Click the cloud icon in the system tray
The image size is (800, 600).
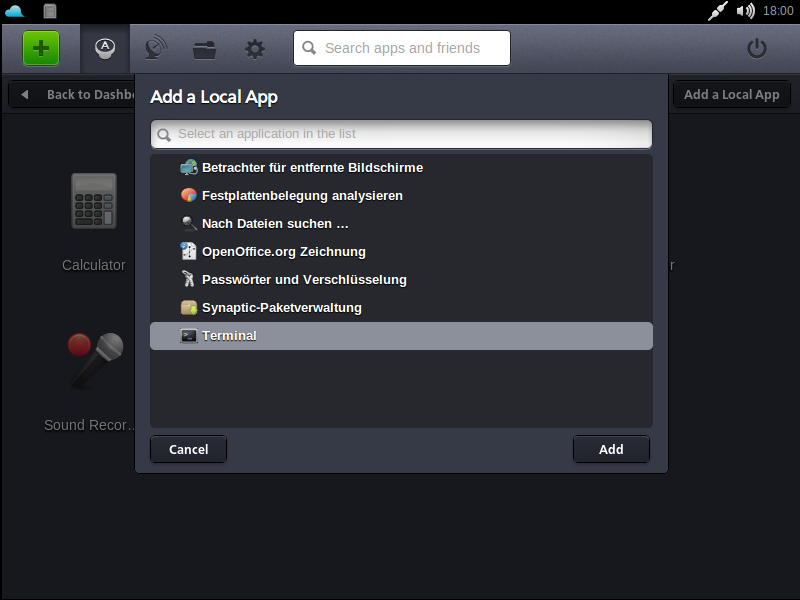[13, 11]
